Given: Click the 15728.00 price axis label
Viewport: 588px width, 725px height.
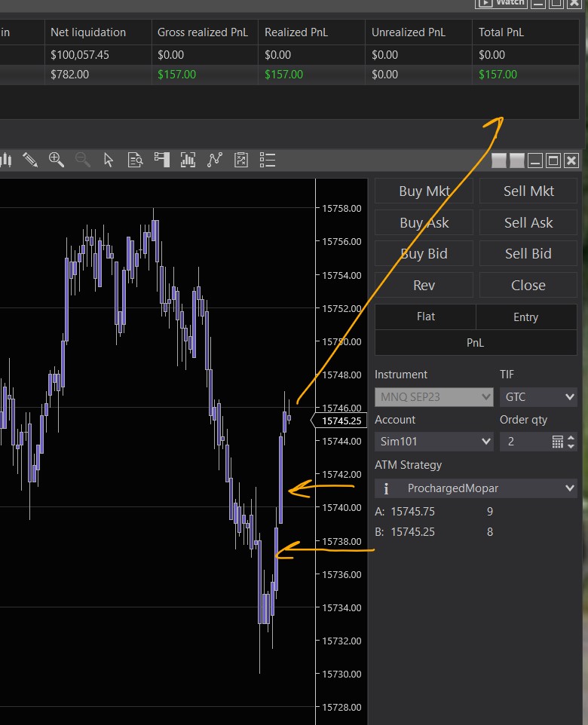Looking at the screenshot, I should click(x=341, y=707).
